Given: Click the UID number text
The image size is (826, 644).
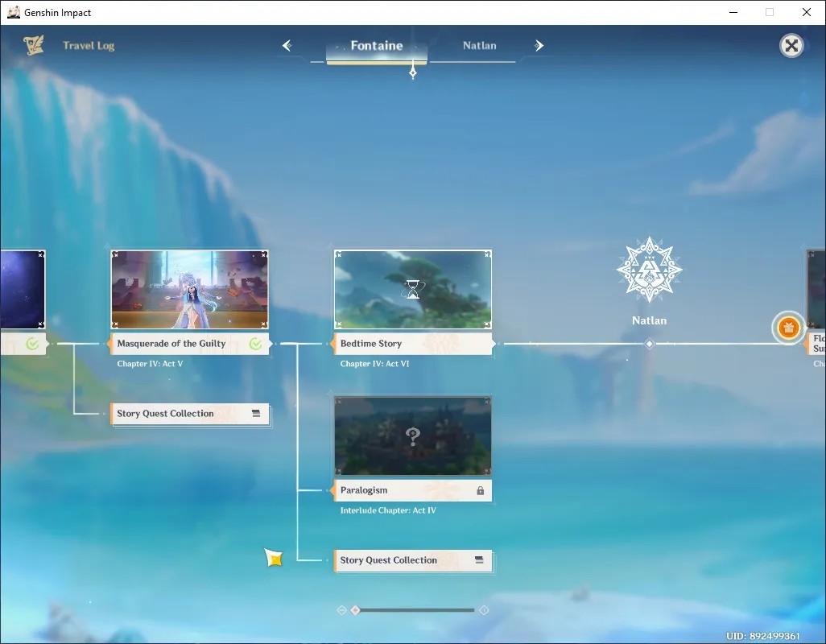Looking at the screenshot, I should 762,636.
